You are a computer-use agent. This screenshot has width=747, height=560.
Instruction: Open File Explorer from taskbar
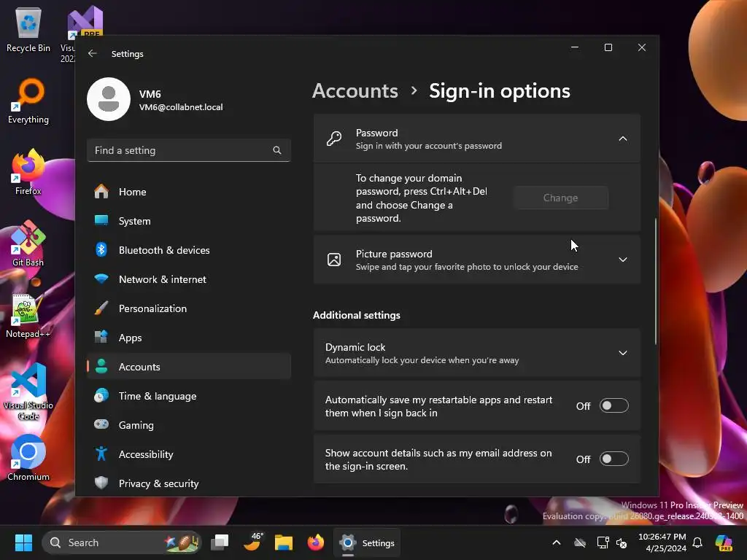click(284, 542)
